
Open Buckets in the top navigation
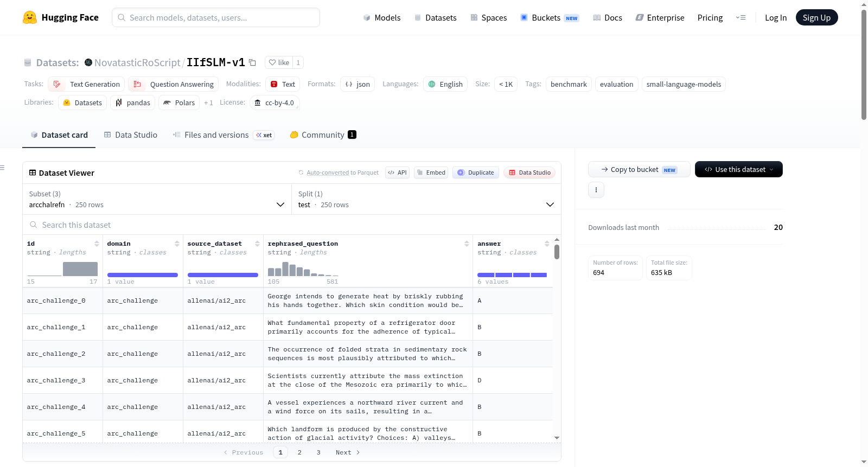pyautogui.click(x=550, y=17)
